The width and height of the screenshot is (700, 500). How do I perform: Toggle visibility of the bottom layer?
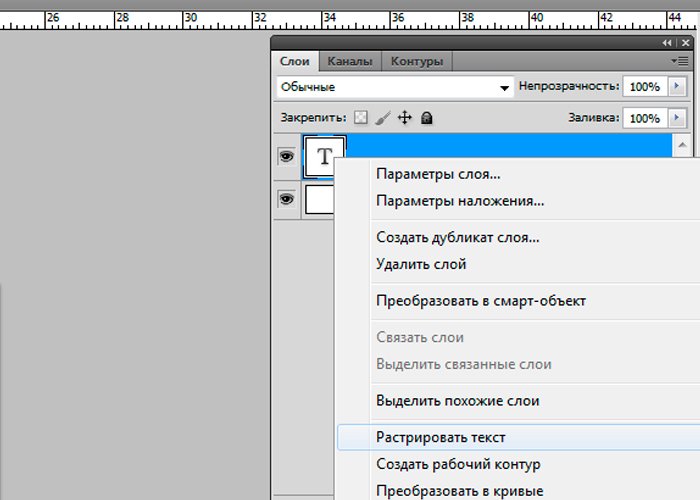[286, 199]
